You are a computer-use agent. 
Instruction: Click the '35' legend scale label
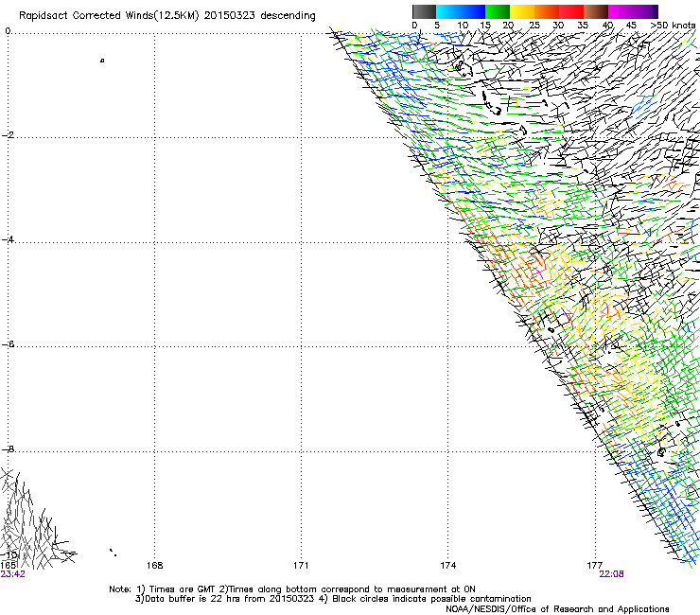click(x=583, y=26)
